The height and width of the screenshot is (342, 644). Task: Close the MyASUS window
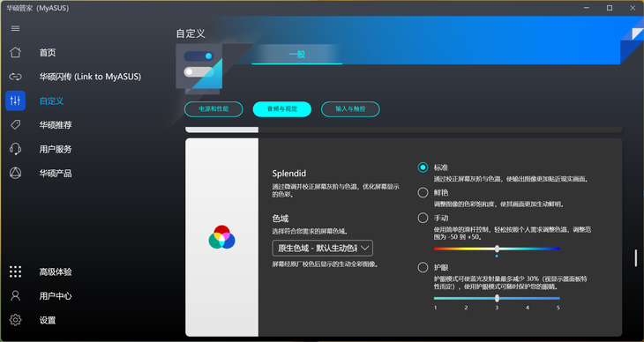[x=633, y=8]
